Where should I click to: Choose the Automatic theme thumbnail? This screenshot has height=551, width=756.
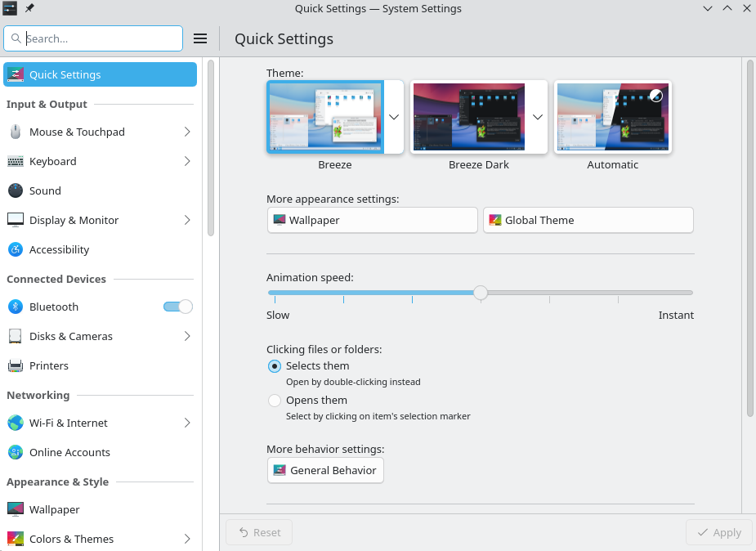point(612,117)
